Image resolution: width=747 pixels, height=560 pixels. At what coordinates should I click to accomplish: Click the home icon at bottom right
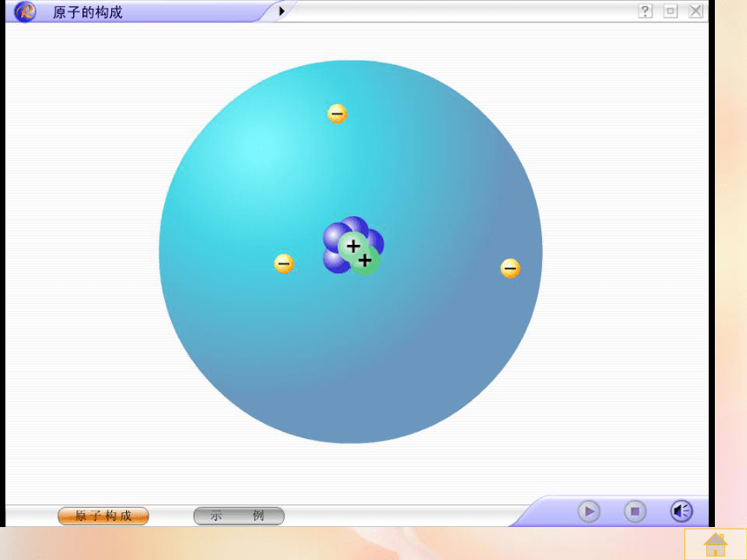click(x=716, y=544)
